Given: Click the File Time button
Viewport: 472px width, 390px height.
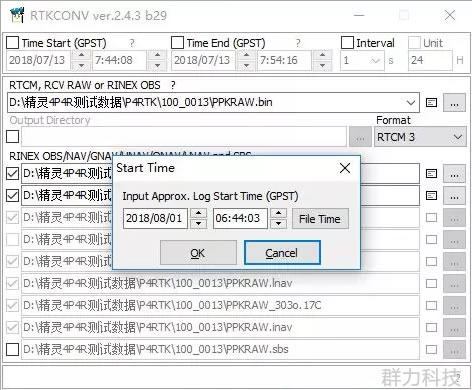Looking at the screenshot, I should (x=320, y=219).
